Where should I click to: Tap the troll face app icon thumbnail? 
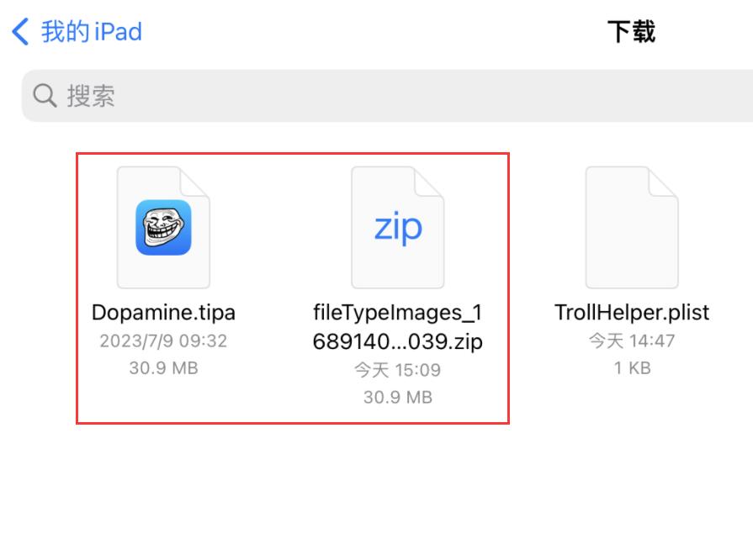pyautogui.click(x=164, y=227)
